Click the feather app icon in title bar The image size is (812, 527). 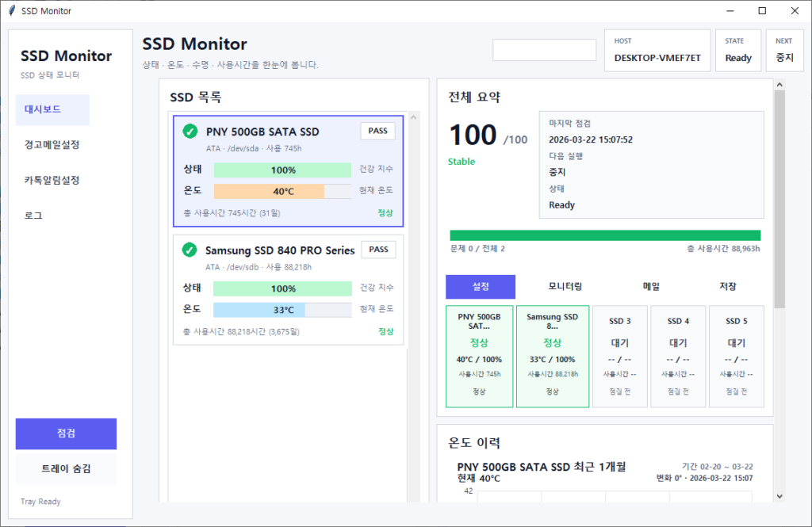pos(11,11)
